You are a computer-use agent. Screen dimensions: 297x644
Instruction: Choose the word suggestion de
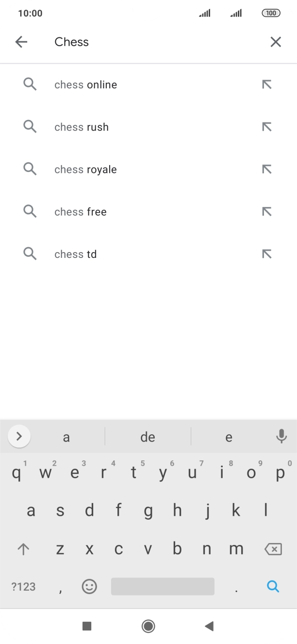point(148,437)
